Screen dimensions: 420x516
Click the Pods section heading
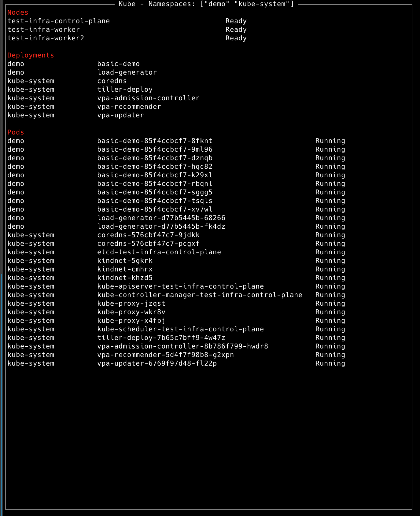point(16,132)
